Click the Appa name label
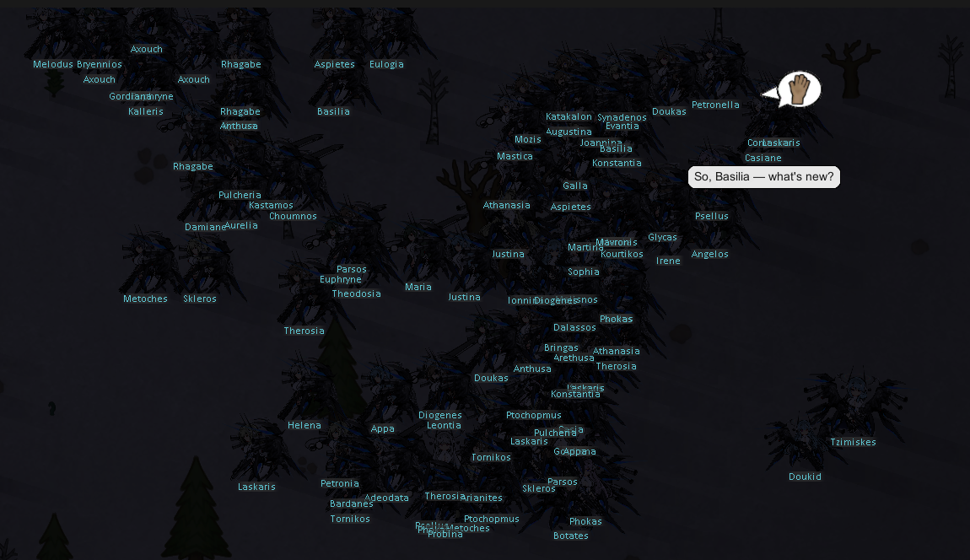Viewport: 970px width, 560px height. (x=382, y=428)
